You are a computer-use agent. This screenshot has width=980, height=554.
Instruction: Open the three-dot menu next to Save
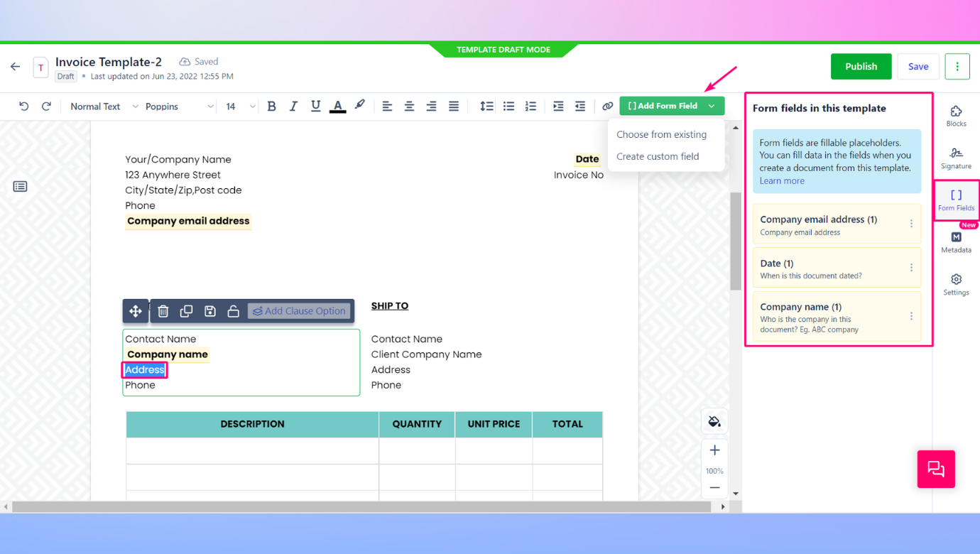coord(957,66)
